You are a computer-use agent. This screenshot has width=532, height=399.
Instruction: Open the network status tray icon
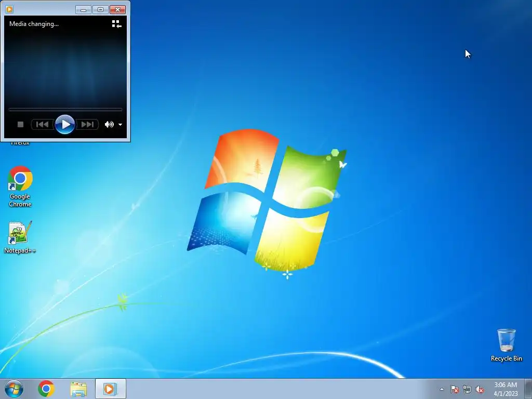coord(467,389)
